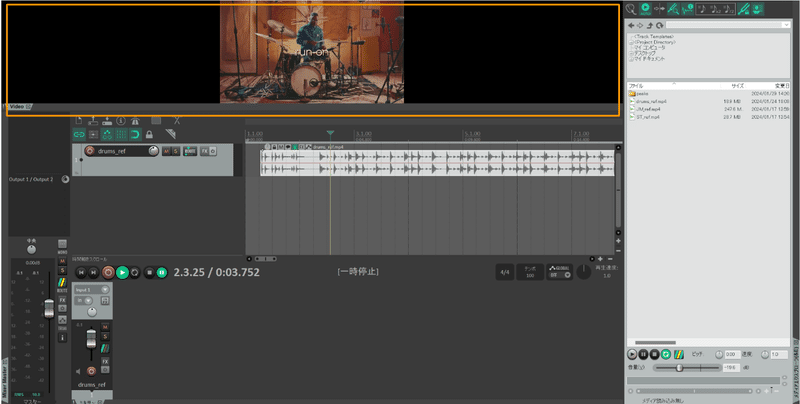Click drums_ref mixer strip volume fader
Viewport: 800px width, 404px height.
pyautogui.click(x=91, y=339)
